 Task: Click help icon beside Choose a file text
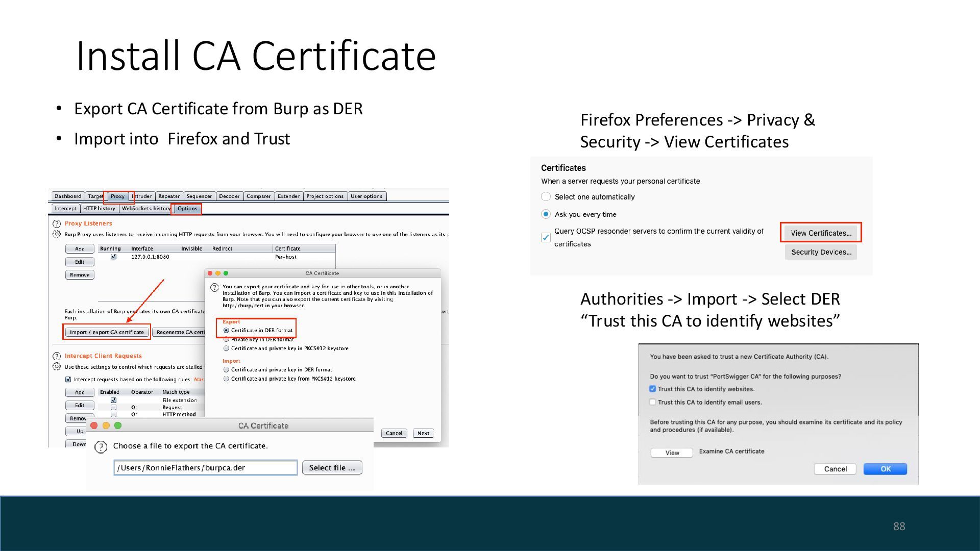(x=101, y=447)
